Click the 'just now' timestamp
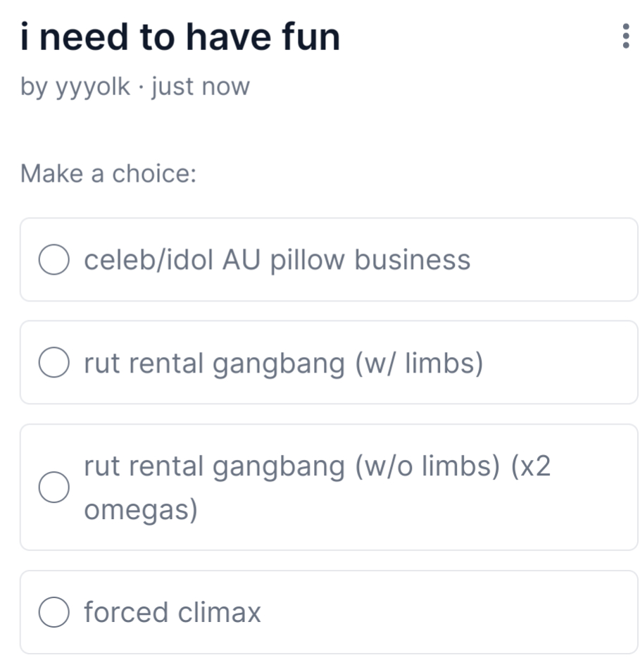This screenshot has width=640, height=672. (200, 87)
